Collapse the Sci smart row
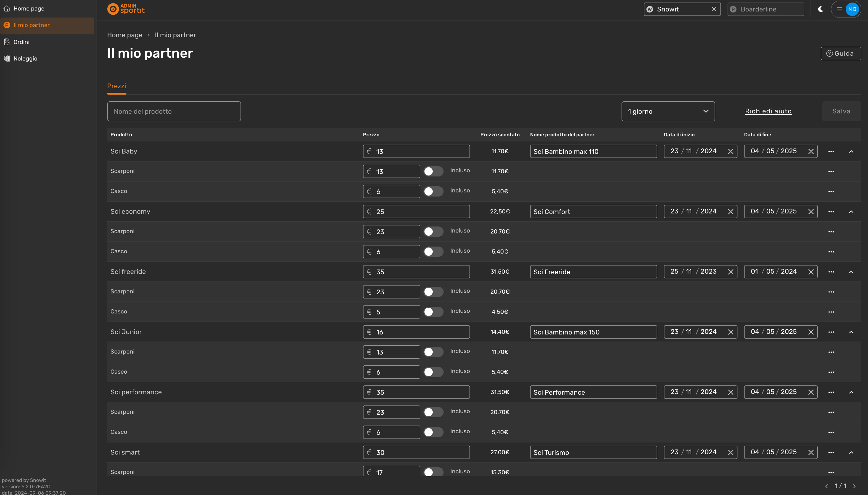The height and width of the screenshot is (495, 868). pos(851,453)
